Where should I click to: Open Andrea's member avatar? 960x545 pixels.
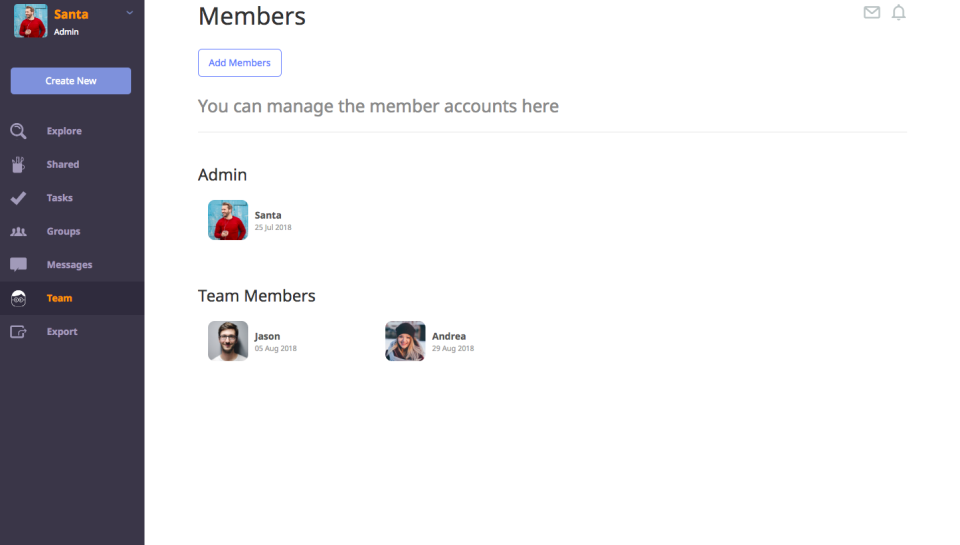405,341
